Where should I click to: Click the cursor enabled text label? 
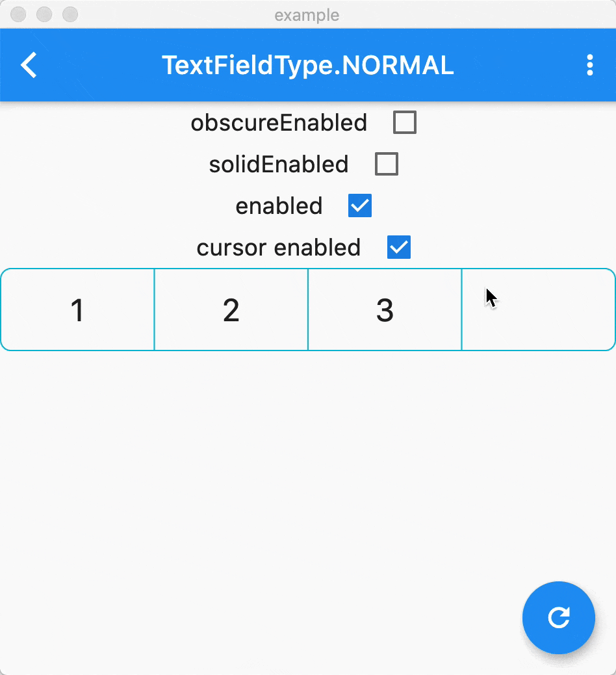pyautogui.click(x=278, y=247)
